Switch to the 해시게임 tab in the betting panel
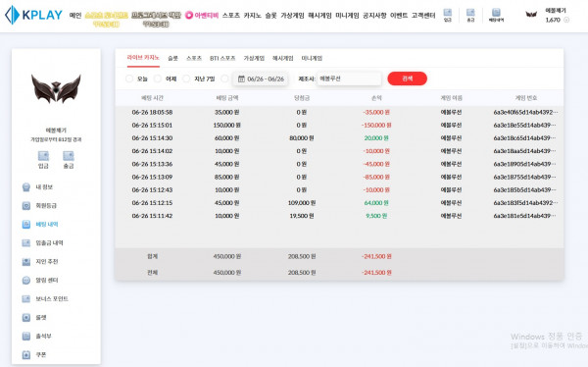588x367 pixels. coord(283,58)
